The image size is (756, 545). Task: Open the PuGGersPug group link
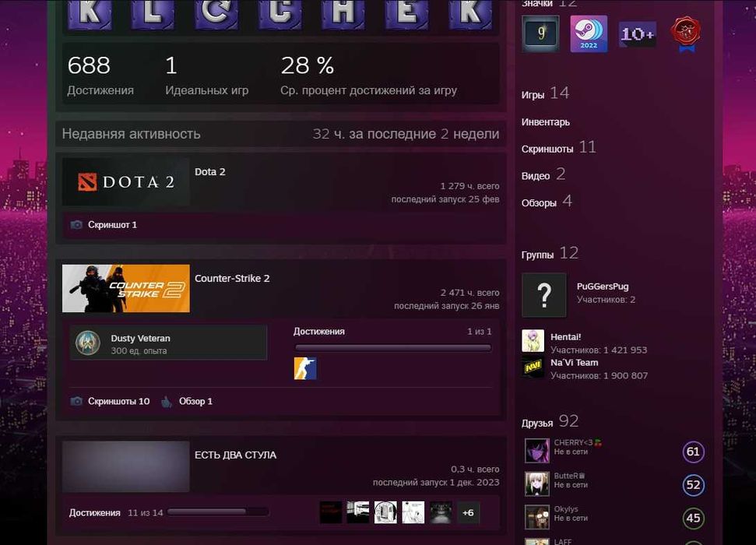(603, 287)
